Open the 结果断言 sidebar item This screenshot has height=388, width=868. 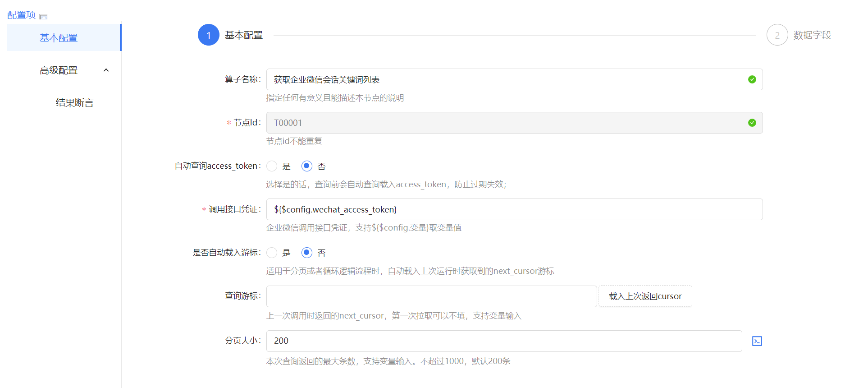coord(64,102)
